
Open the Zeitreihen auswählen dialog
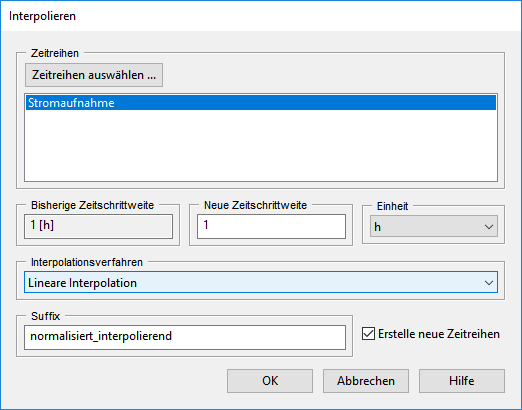click(x=94, y=75)
